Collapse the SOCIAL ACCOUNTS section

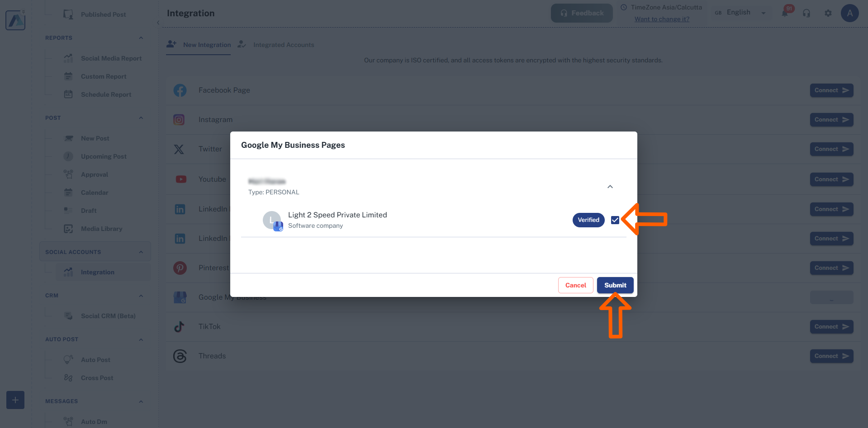click(141, 251)
